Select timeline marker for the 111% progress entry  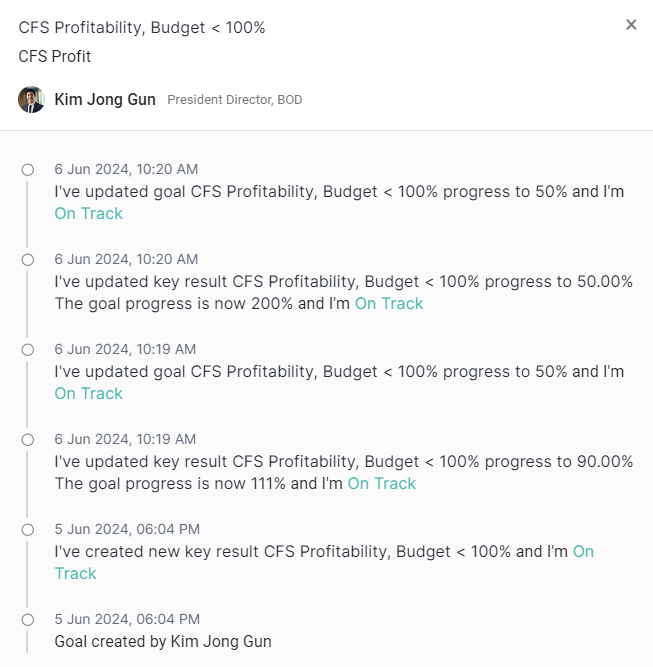pos(28,440)
